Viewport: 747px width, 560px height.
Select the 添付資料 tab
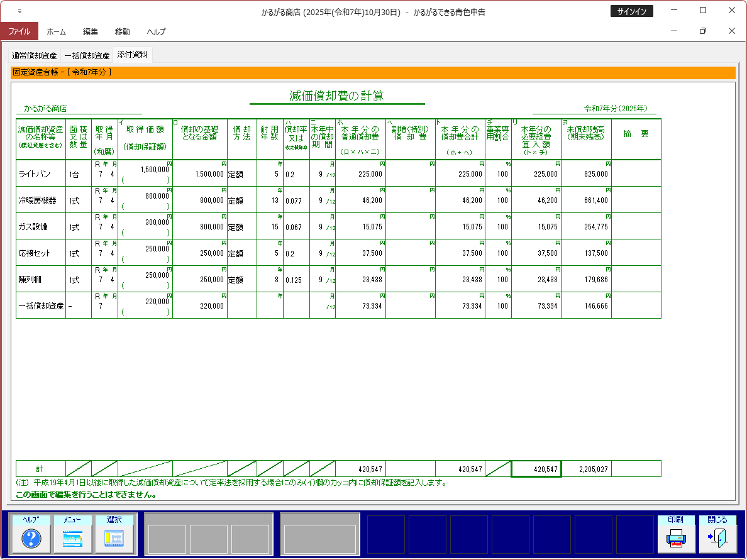[132, 55]
